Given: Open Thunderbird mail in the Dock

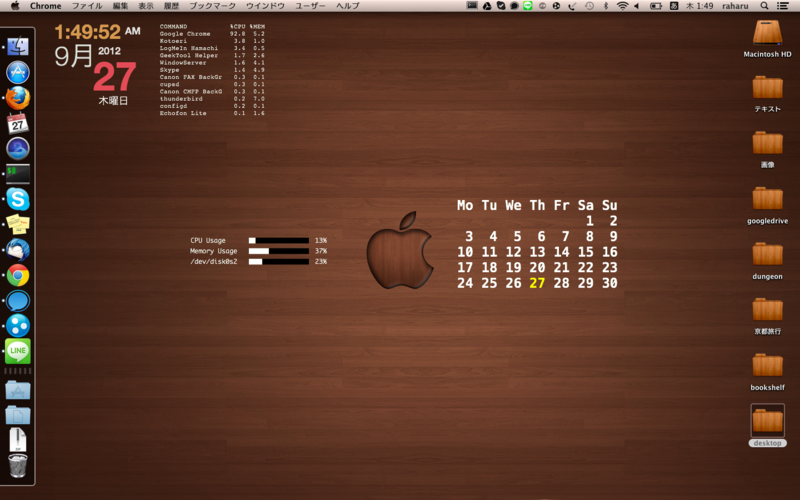Looking at the screenshot, I should (17, 250).
